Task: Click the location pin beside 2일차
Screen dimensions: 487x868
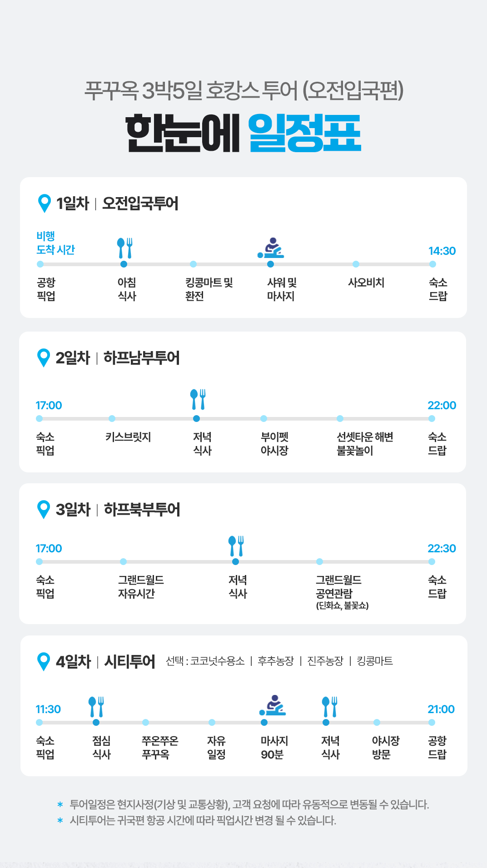Action: (43, 357)
